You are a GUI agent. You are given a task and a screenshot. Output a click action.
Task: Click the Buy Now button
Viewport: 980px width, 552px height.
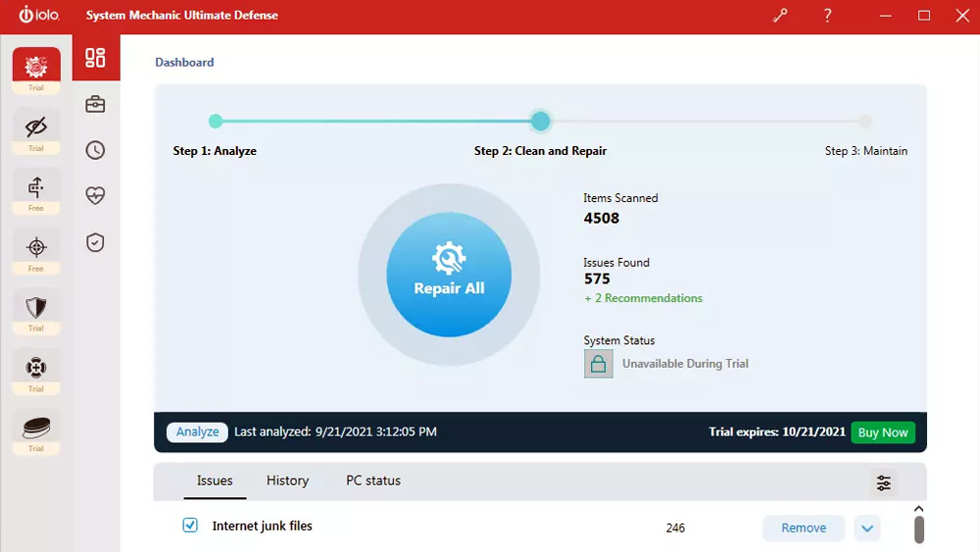883,432
